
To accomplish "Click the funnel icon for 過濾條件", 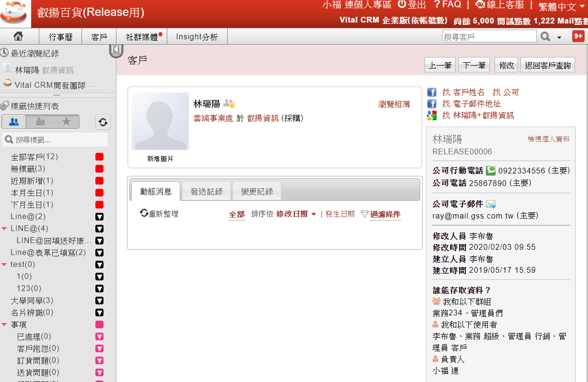I will pyautogui.click(x=365, y=214).
